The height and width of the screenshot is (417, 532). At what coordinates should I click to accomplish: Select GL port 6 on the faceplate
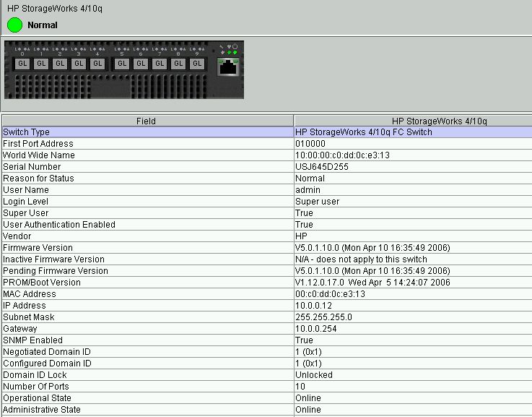[x=141, y=64]
